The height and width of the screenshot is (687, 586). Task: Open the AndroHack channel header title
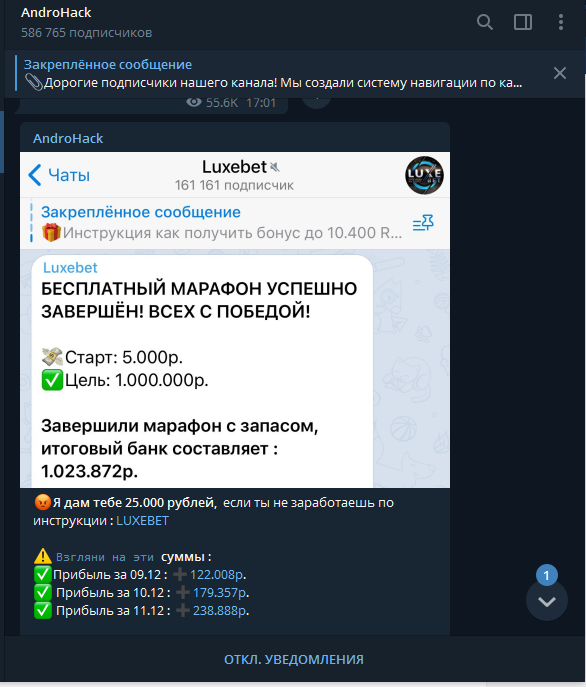(56, 13)
